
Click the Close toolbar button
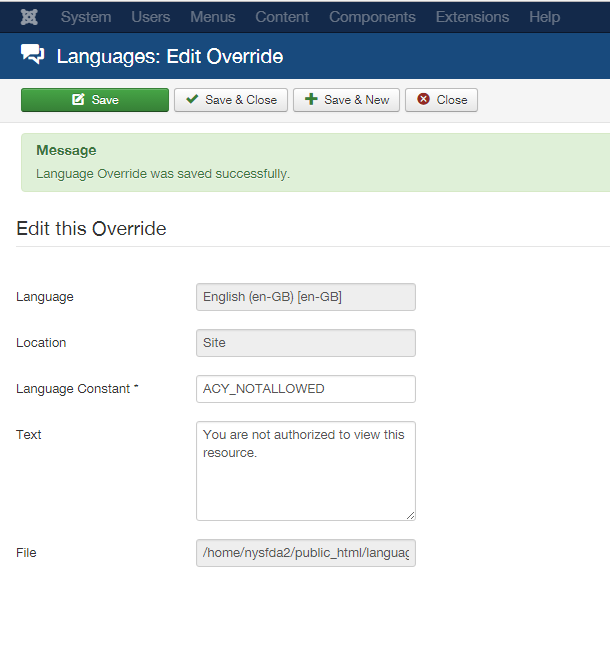point(441,100)
